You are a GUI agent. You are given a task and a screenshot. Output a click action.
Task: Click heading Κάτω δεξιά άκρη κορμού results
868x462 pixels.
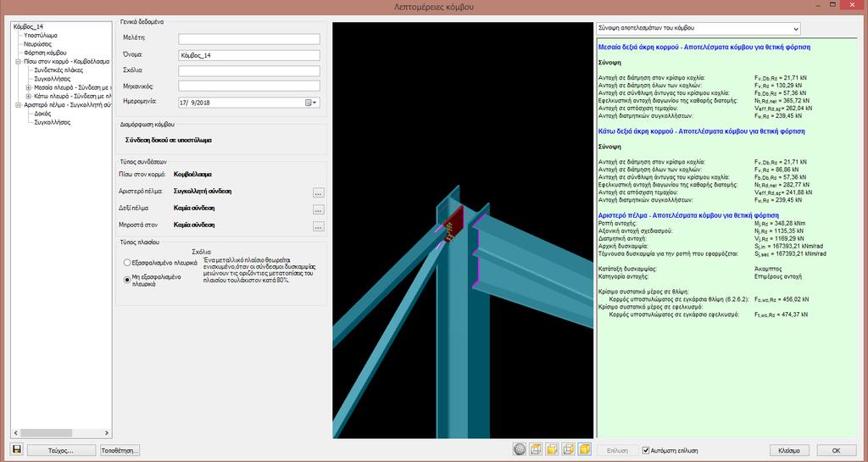click(x=701, y=131)
